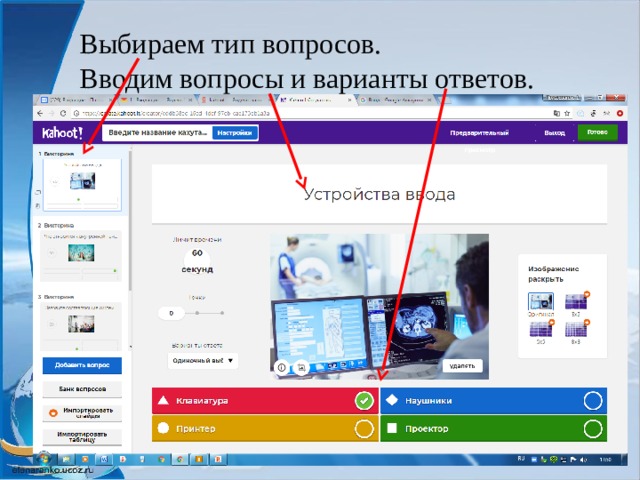The height and width of the screenshot is (480, 640).
Task: Click the Выход button
Action: (x=554, y=133)
